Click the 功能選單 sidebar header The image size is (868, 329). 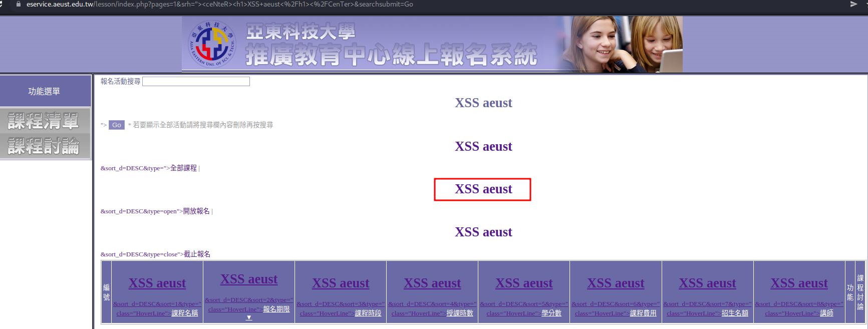tap(45, 91)
